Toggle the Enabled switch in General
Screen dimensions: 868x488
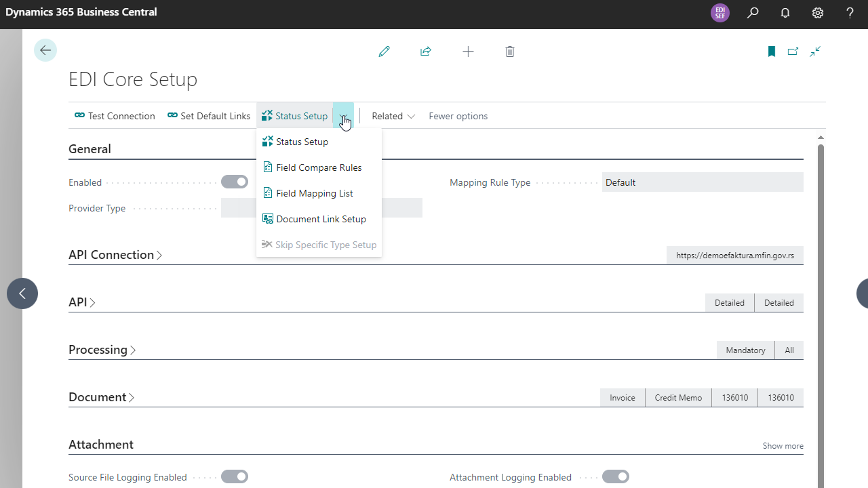click(x=234, y=182)
